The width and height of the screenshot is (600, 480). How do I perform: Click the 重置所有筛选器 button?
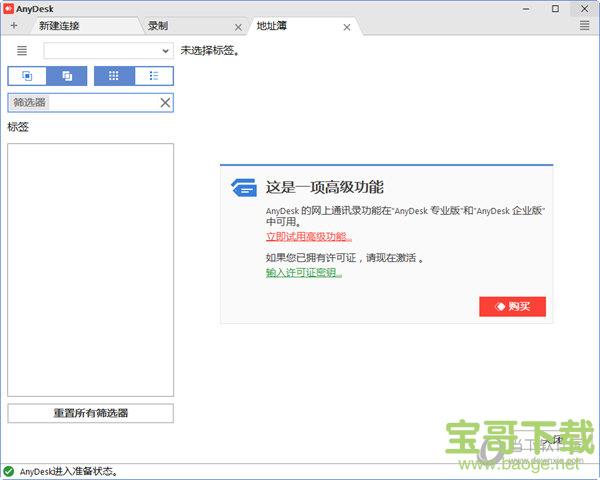tap(90, 413)
